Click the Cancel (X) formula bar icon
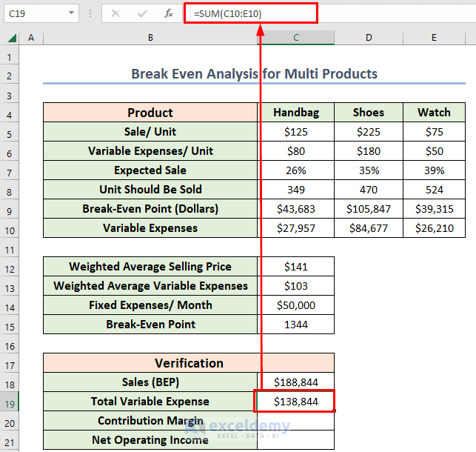The width and height of the screenshot is (476, 452). coord(115,13)
